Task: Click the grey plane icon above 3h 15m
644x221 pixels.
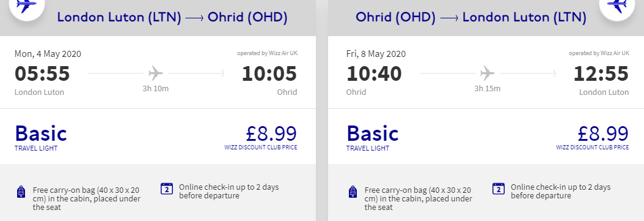Action: pyautogui.click(x=488, y=73)
